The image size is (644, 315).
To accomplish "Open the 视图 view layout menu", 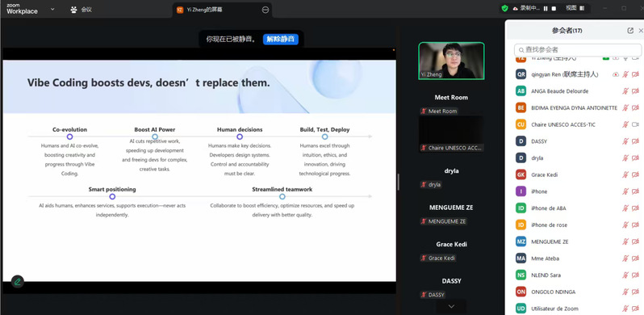I will click(575, 8).
